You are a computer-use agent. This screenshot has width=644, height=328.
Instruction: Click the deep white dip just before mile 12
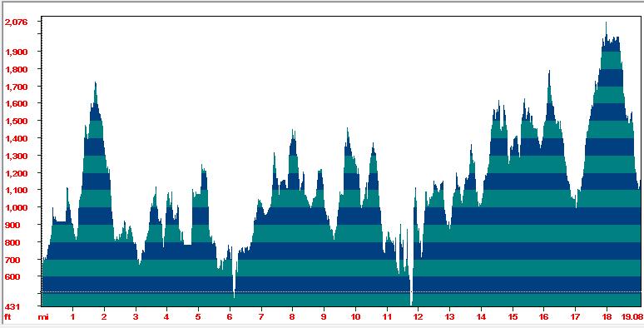(412, 291)
